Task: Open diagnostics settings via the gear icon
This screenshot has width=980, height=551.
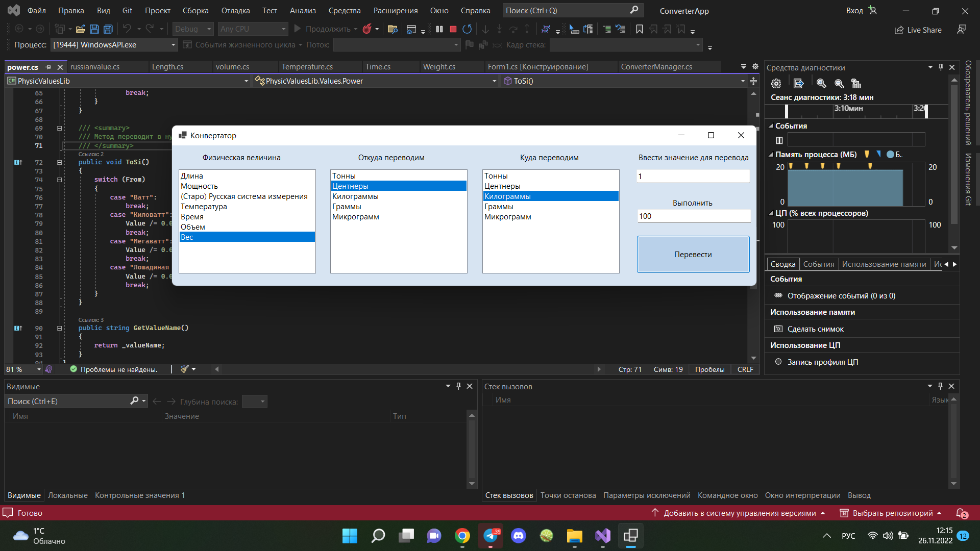Action: coord(776,83)
